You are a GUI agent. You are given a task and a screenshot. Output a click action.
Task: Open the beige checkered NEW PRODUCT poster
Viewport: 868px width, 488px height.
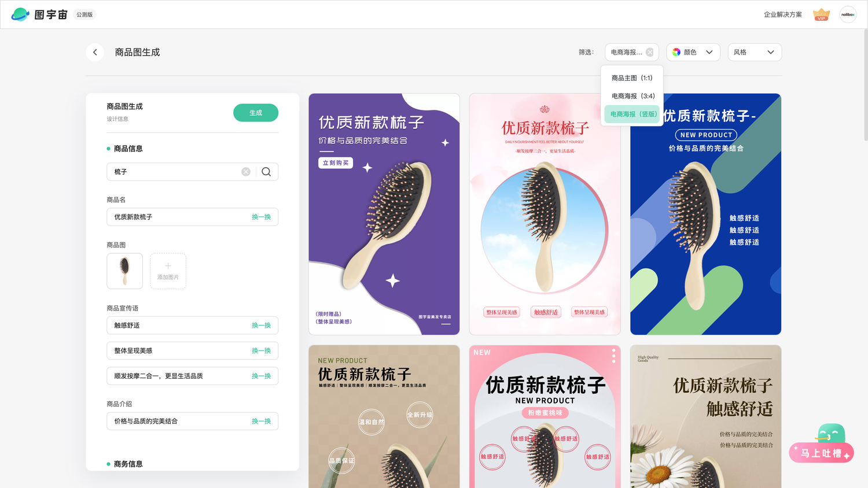click(384, 417)
